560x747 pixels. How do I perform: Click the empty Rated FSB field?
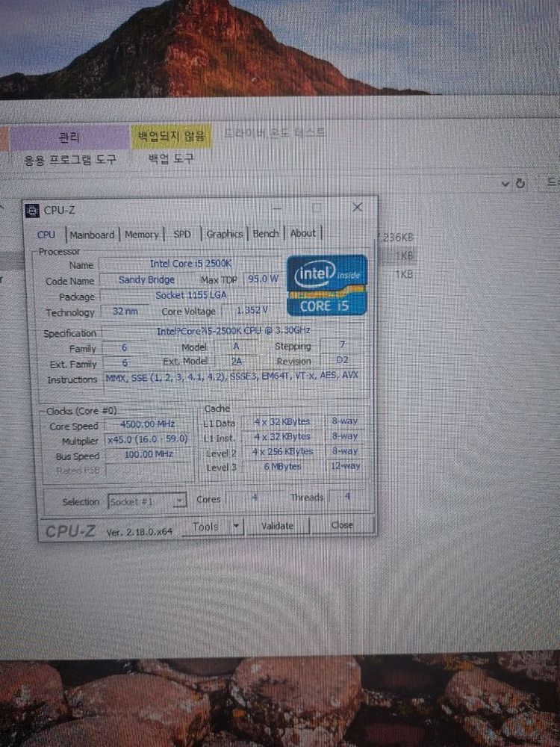click(x=148, y=471)
